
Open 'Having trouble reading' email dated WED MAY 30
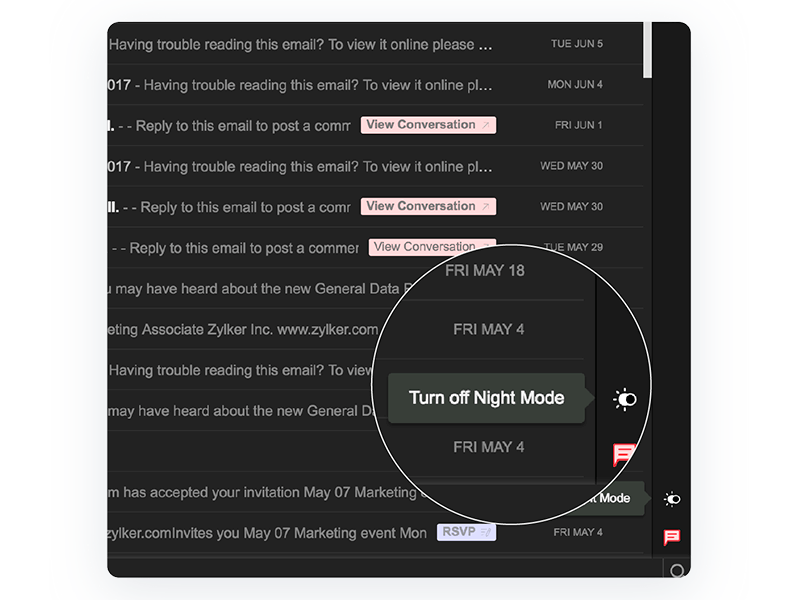pyautogui.click(x=300, y=166)
